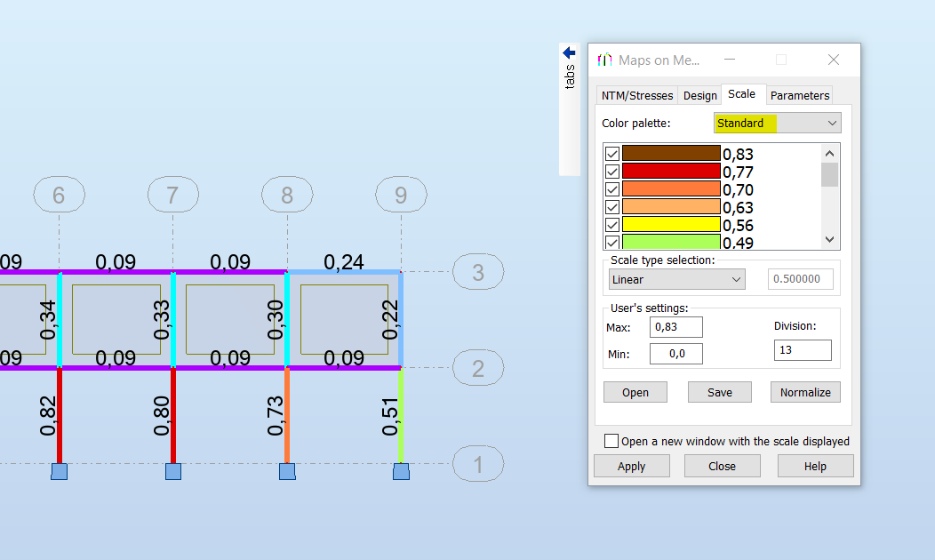This screenshot has width=935, height=560.
Task: Save the current scale configuration
Action: (719, 392)
